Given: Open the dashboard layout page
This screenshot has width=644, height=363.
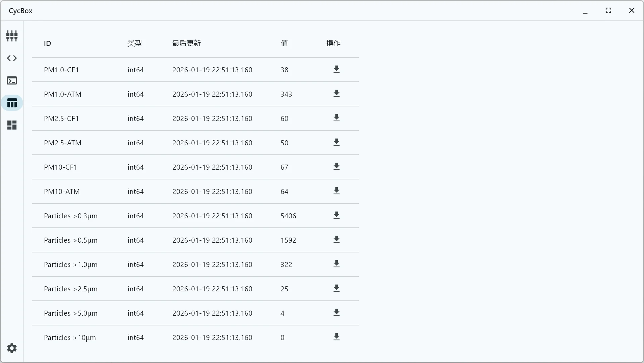Looking at the screenshot, I should [x=12, y=125].
